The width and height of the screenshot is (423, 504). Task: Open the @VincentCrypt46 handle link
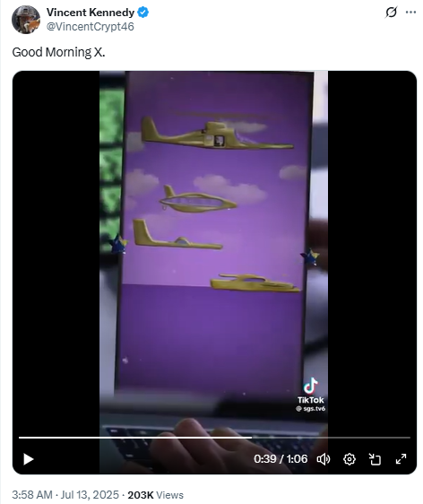pos(91,26)
